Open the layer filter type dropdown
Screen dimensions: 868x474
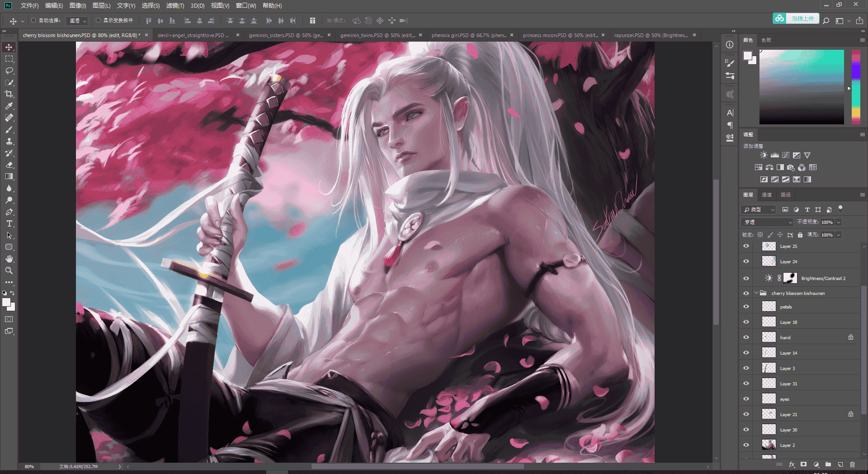tap(759, 209)
